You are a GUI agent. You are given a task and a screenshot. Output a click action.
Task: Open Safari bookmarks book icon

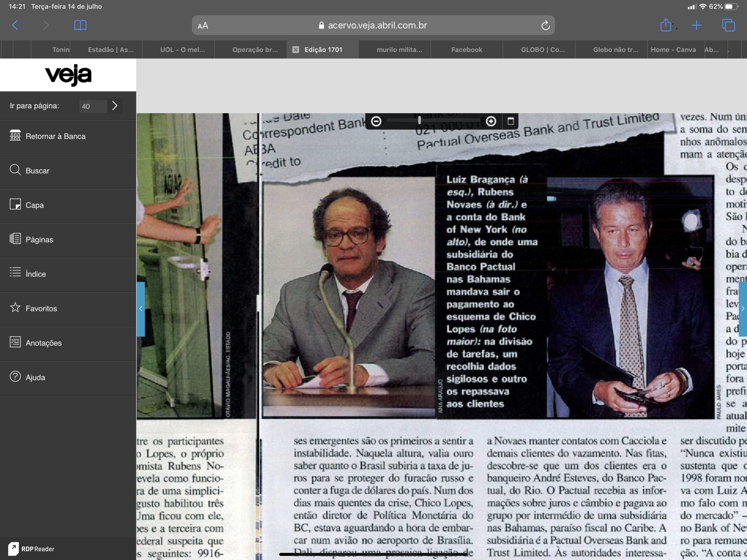[x=80, y=25]
